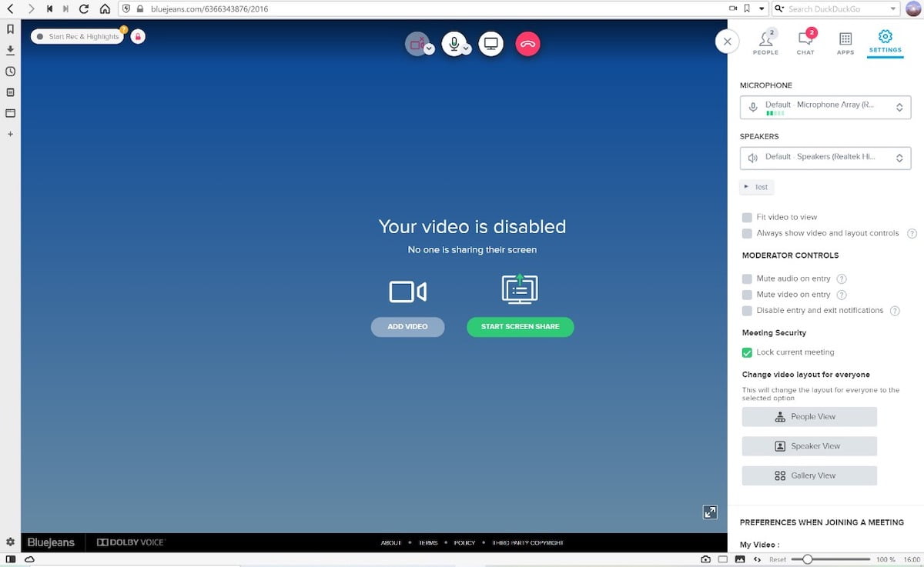
Task: Click the share screen monitor icon
Action: (x=491, y=44)
